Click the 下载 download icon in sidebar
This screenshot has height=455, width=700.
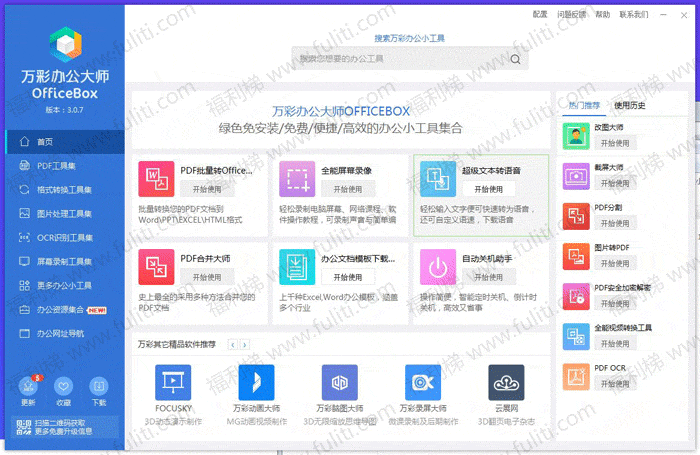tap(99, 386)
